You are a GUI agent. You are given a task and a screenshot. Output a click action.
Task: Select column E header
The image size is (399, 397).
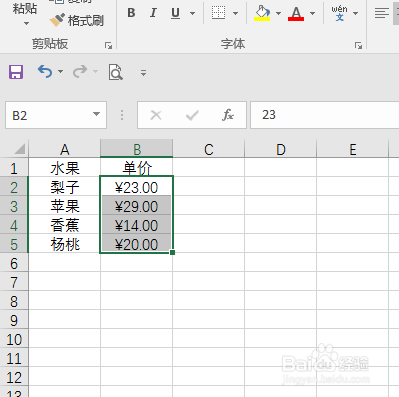[353, 149]
